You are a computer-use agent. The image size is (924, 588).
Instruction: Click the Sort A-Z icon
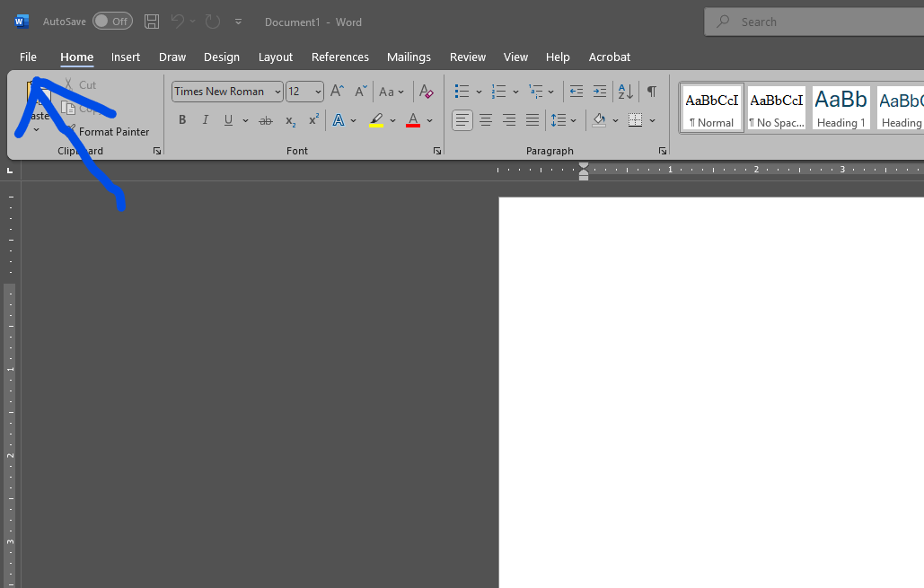pos(625,92)
